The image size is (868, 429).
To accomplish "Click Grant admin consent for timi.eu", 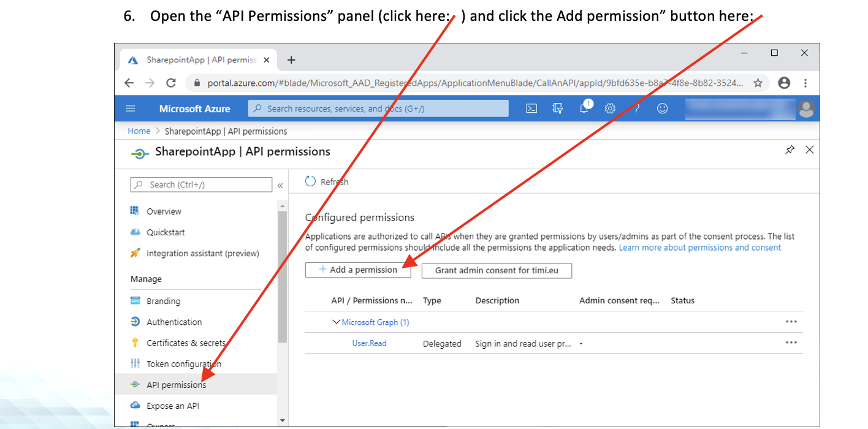I will pyautogui.click(x=497, y=270).
